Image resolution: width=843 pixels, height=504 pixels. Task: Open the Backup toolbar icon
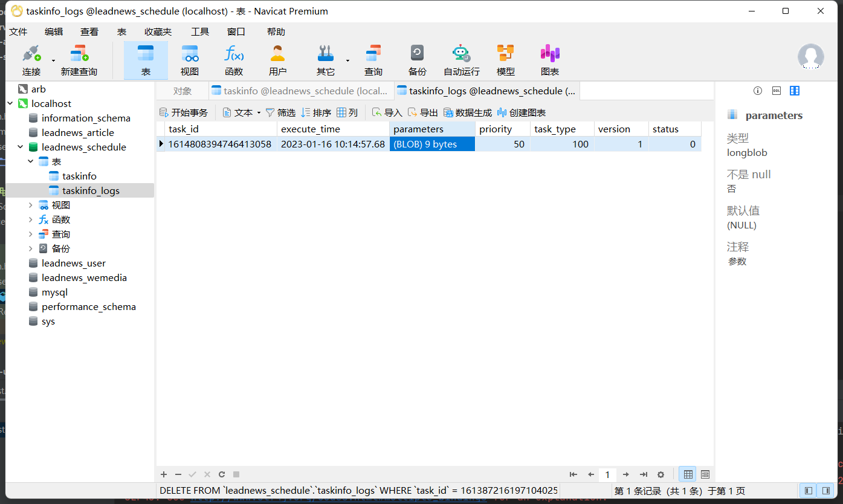(x=417, y=60)
